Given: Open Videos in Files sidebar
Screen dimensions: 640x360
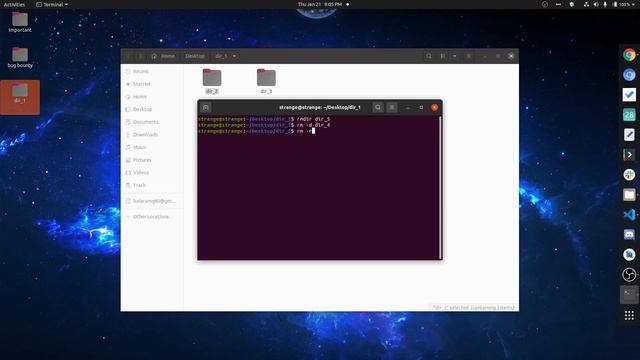Looking at the screenshot, I should point(152,173).
